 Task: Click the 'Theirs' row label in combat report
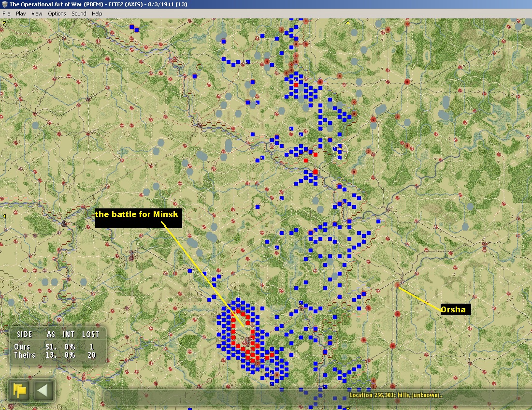click(25, 355)
